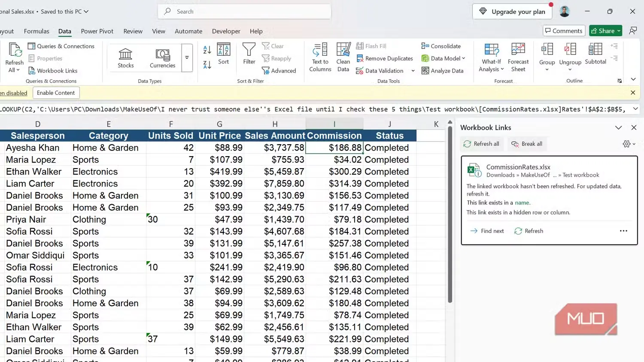Open Workbook Links from the ribbon
Image resolution: width=644 pixels, height=362 pixels.
[x=53, y=71]
